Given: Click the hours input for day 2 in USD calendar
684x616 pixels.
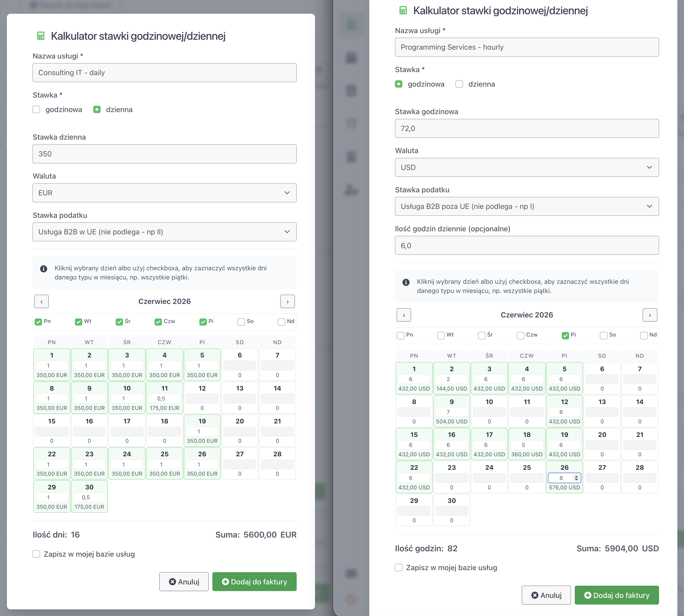Looking at the screenshot, I should pos(452,379).
